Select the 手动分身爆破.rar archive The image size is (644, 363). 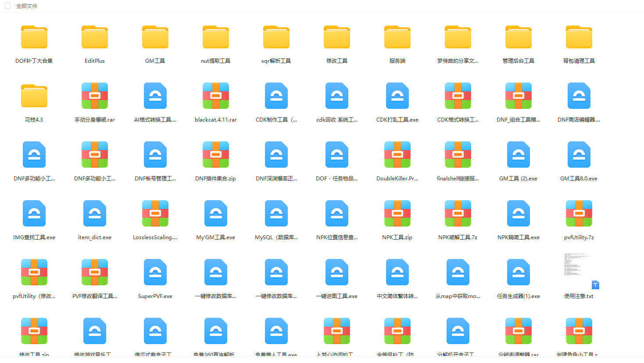[95, 96]
